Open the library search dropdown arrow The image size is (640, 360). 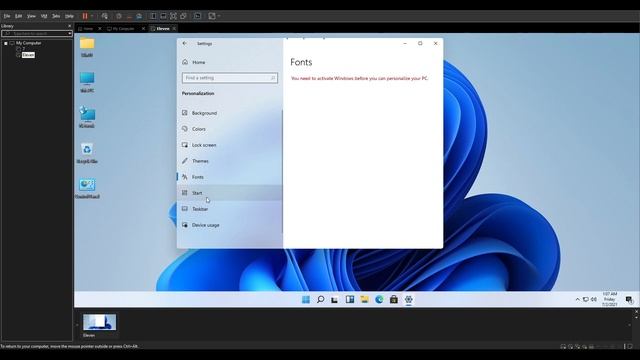pyautogui.click(x=70, y=33)
